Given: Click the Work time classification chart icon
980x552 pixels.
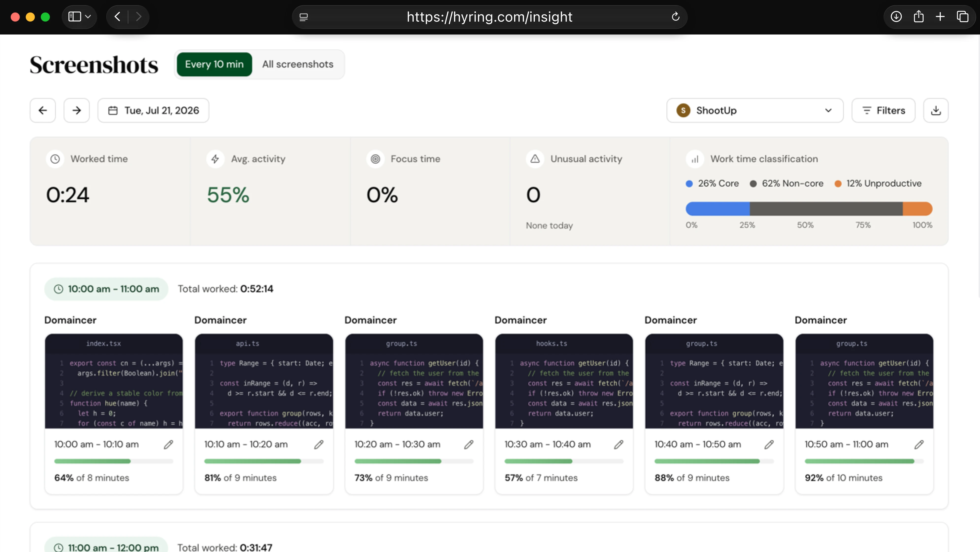Looking at the screenshot, I should [x=695, y=159].
